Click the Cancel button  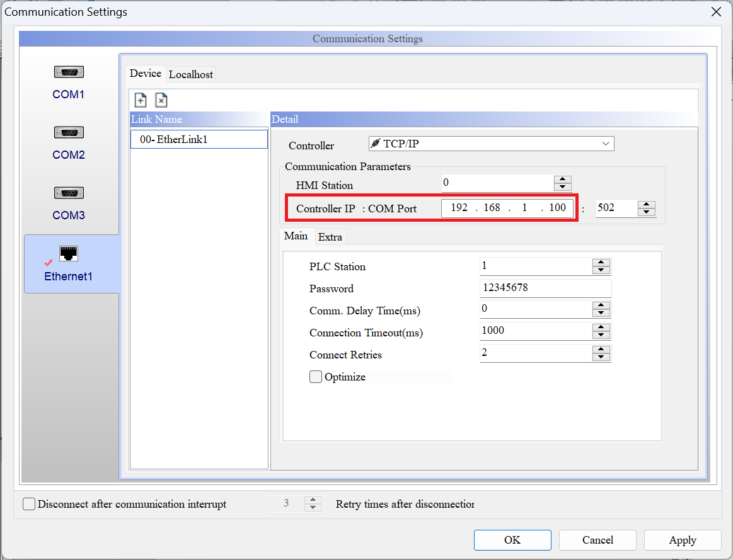tap(597, 540)
